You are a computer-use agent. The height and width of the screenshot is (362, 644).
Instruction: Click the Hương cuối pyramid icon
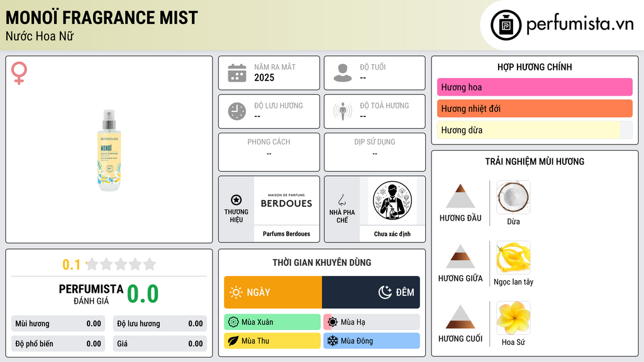tap(460, 317)
